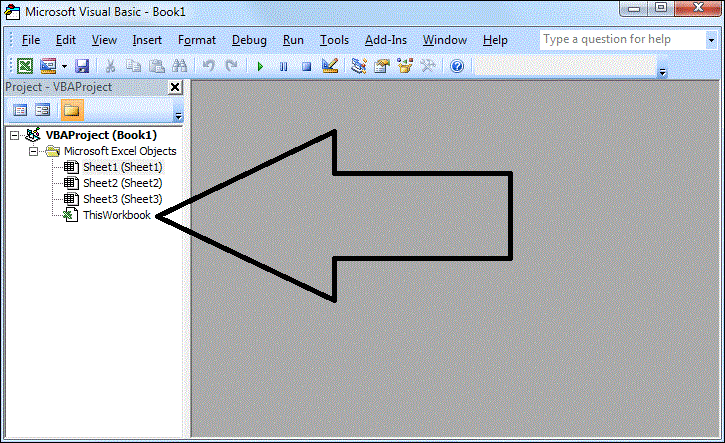
Task: Open the help question box dropdown arrow
Action: click(x=712, y=40)
